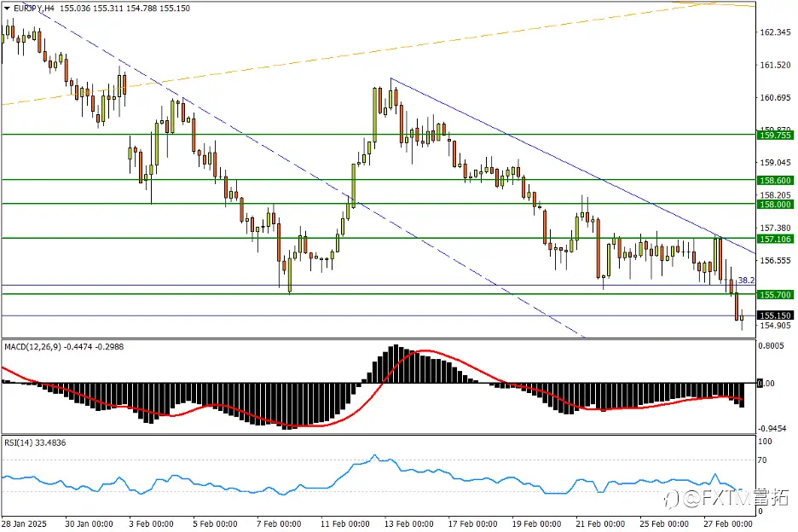Click the 28 Jan 2025 date label
The image size is (798, 532).
pyautogui.click(x=24, y=523)
